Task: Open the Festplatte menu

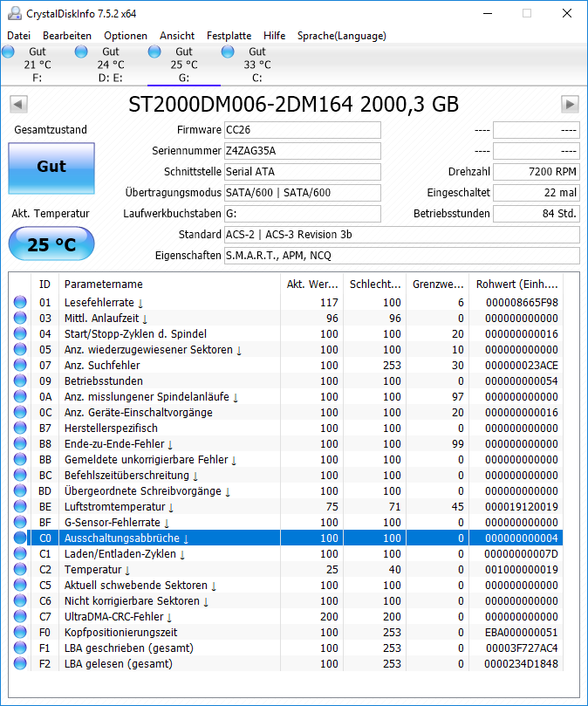Action: coord(229,36)
